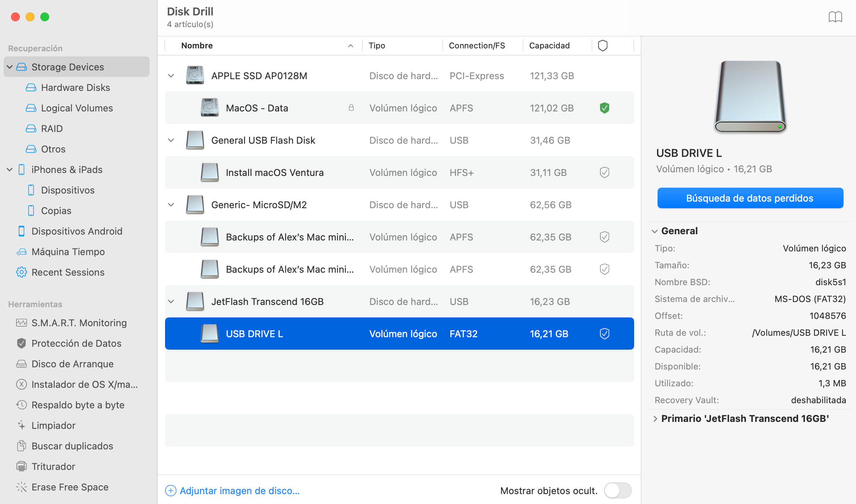
Task: Click the General USB Flash Disk drive icon
Action: (195, 140)
